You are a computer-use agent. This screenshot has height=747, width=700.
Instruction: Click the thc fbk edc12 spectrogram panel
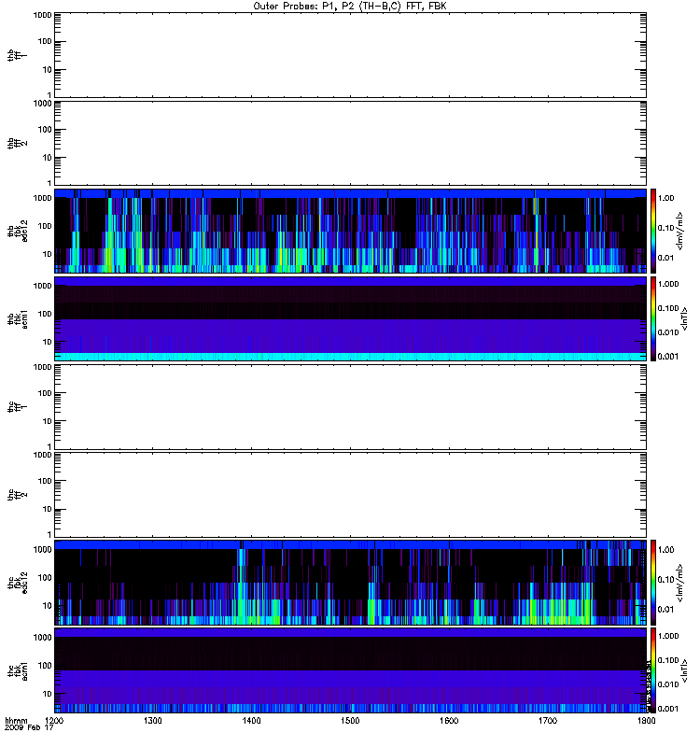(351, 583)
